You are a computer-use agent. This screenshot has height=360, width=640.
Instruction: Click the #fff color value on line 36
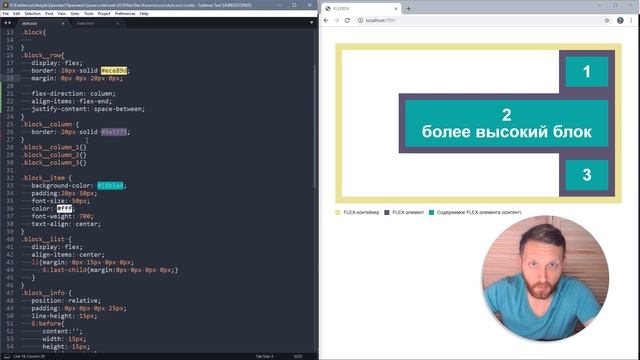[64, 209]
